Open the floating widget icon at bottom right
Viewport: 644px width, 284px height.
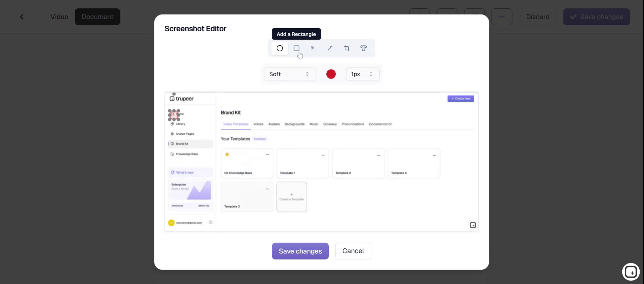631,272
